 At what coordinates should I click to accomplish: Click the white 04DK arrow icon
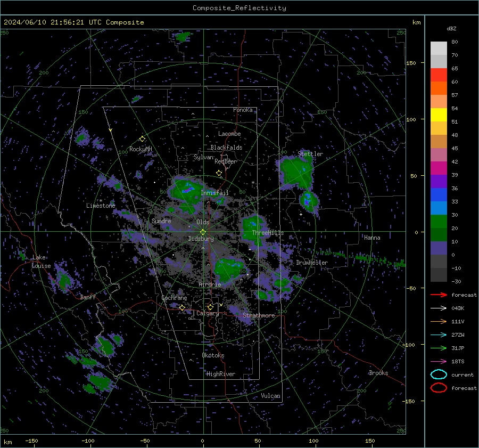(x=439, y=308)
